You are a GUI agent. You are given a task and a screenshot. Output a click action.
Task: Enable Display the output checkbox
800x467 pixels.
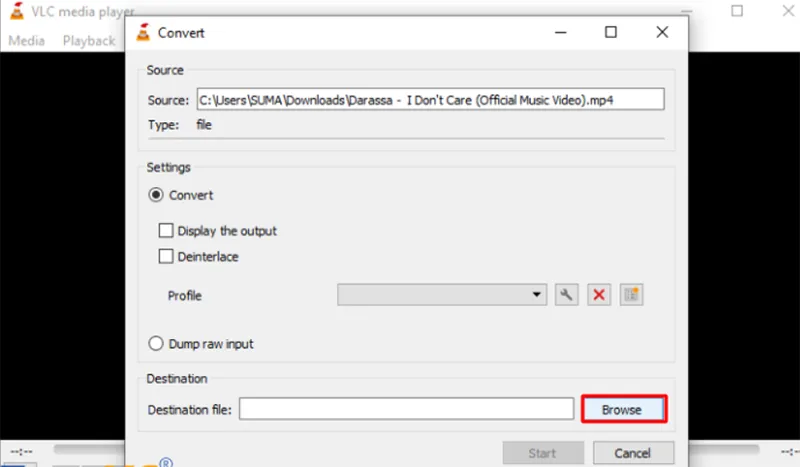(x=166, y=231)
